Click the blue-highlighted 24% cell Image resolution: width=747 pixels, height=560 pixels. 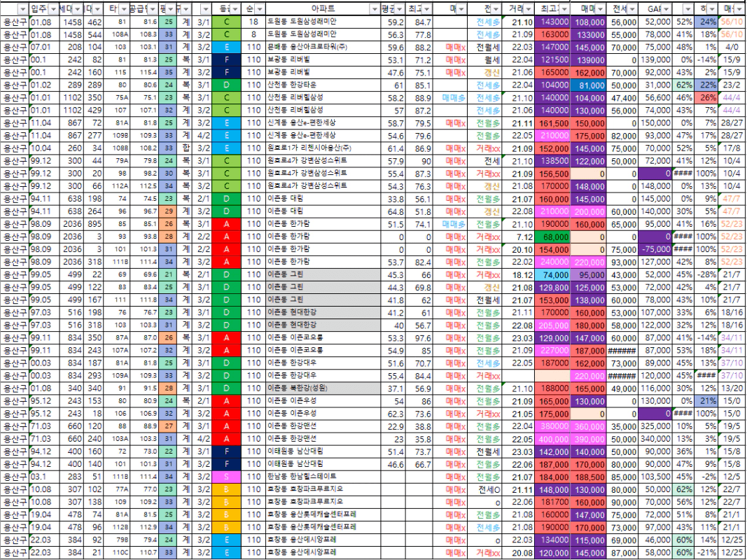(x=706, y=22)
